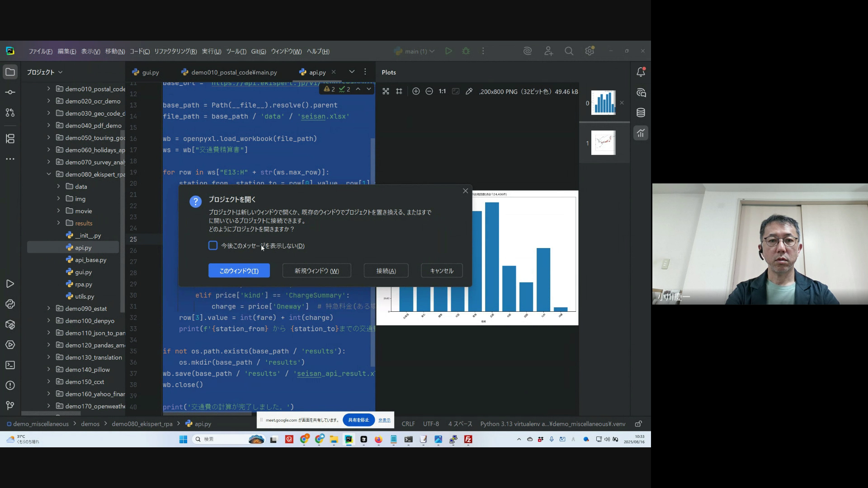
Task: Open the main (1) run configuration dropdown
Action: coord(414,52)
